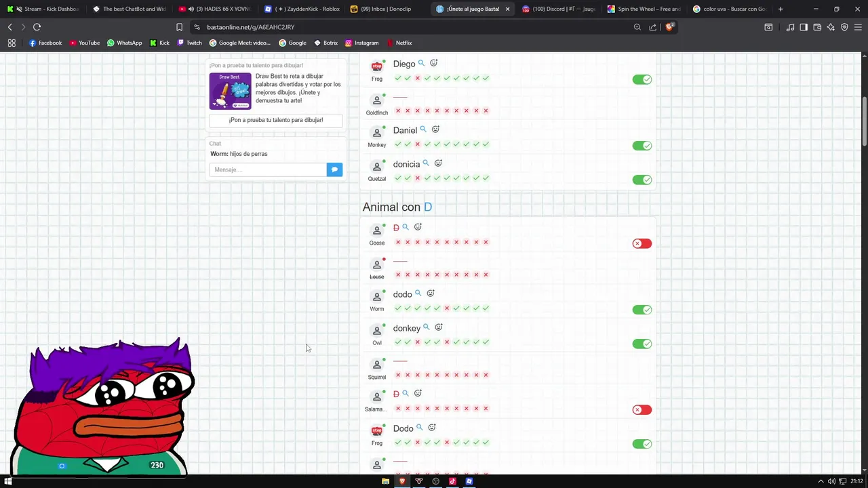Click the Draw Best ad thumbnail
The height and width of the screenshot is (488, 868).
pos(231,91)
